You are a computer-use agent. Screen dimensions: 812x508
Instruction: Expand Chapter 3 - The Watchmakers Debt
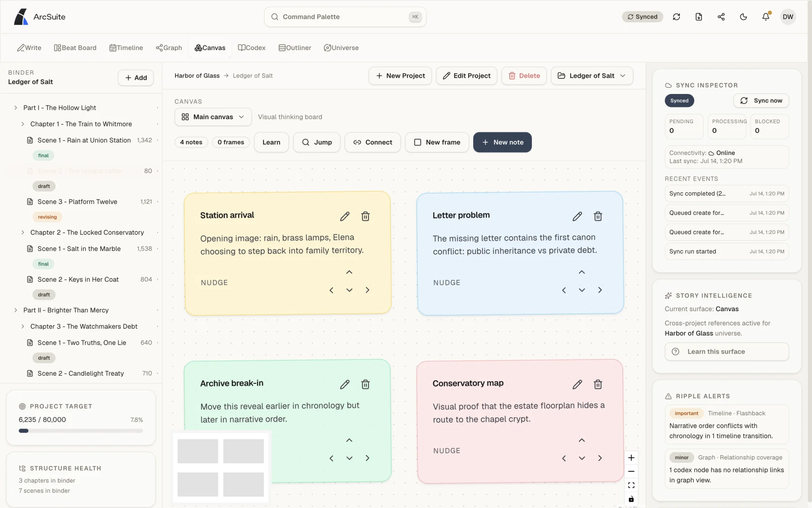23,326
